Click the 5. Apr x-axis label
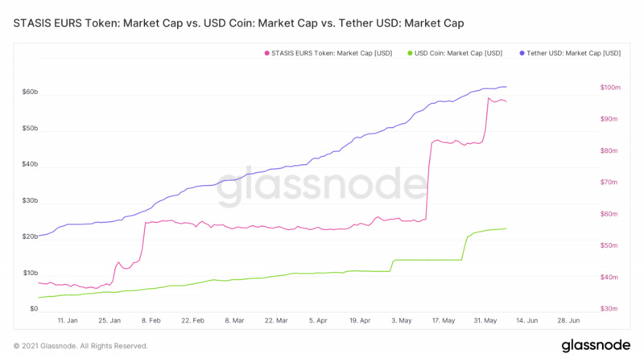This screenshot has width=644, height=362. (319, 320)
